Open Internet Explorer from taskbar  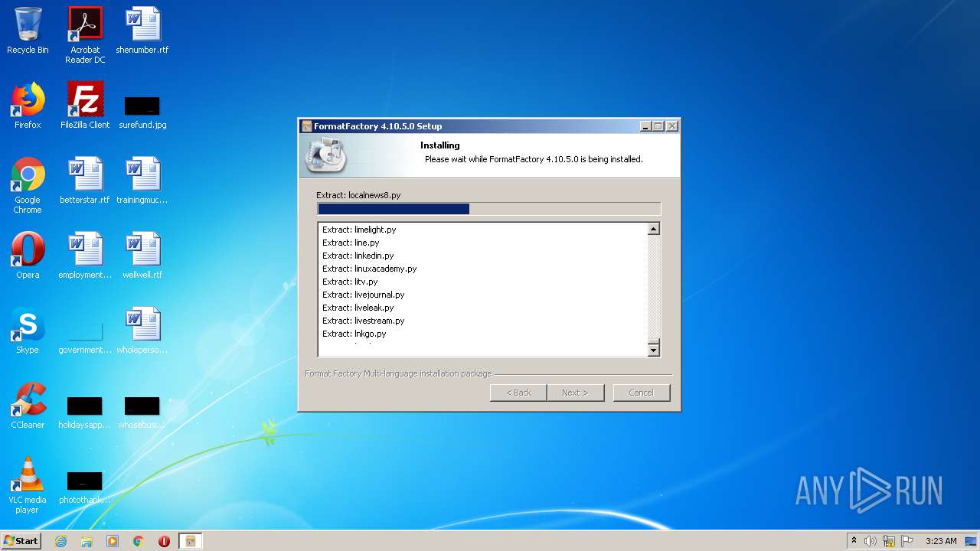[61, 541]
